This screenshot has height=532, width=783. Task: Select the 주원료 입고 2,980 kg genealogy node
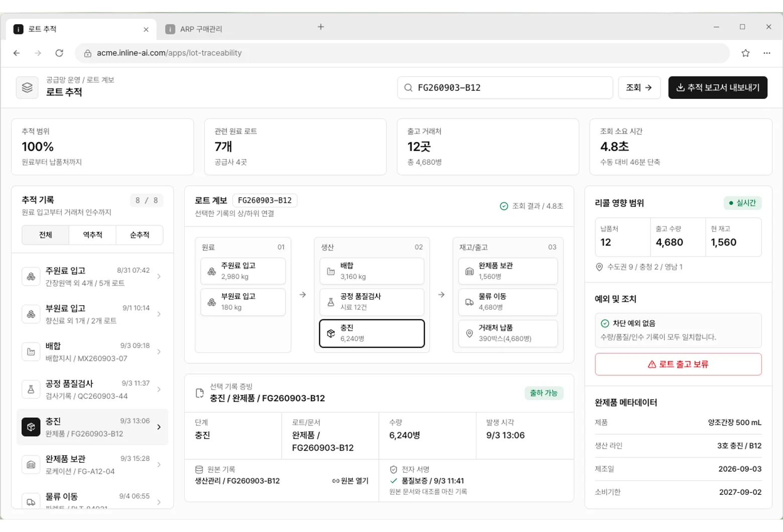[243, 271]
